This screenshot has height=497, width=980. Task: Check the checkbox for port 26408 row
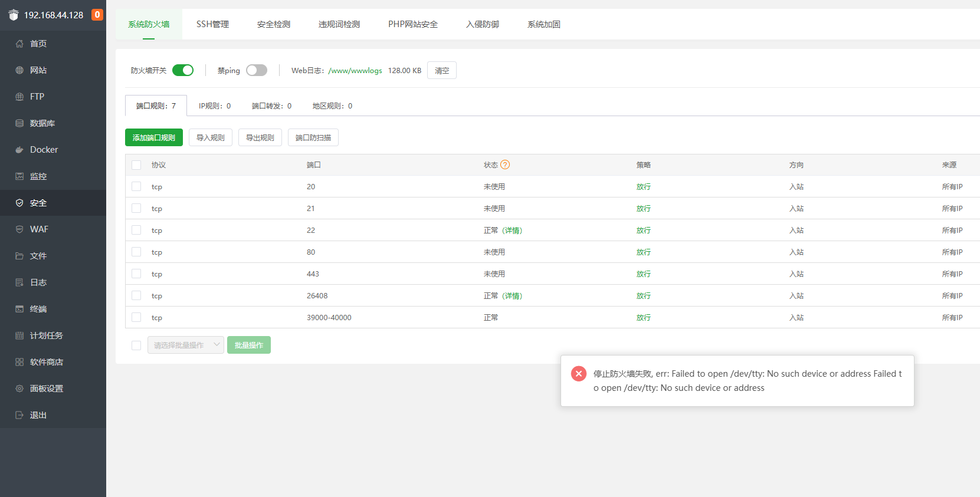(x=136, y=295)
